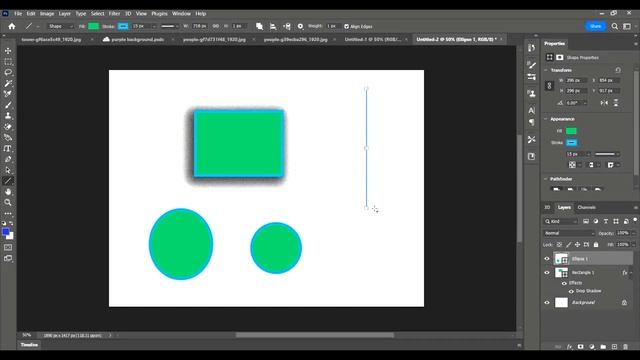Open path operations icon in options bar
This screenshot has height=360, width=640.
259,26
